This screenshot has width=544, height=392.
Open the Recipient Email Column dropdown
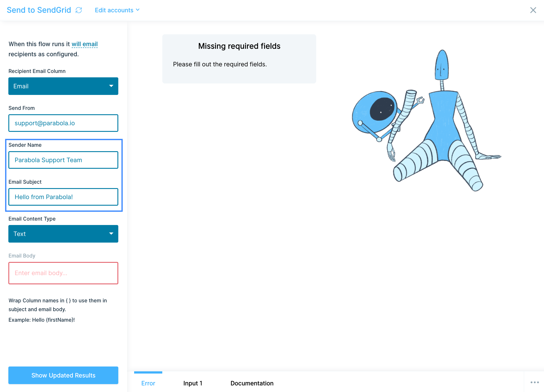pyautogui.click(x=63, y=86)
